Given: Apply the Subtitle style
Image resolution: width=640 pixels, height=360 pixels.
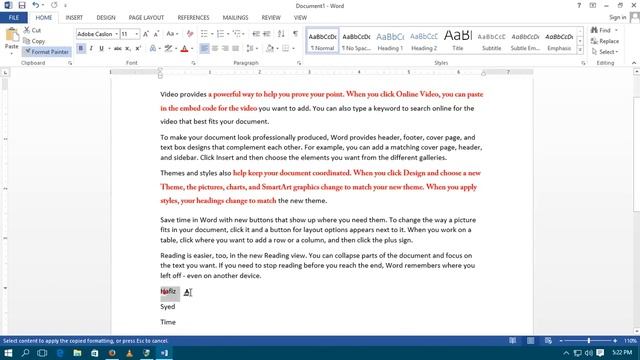Looking at the screenshot, I should pyautogui.click(x=491, y=41).
